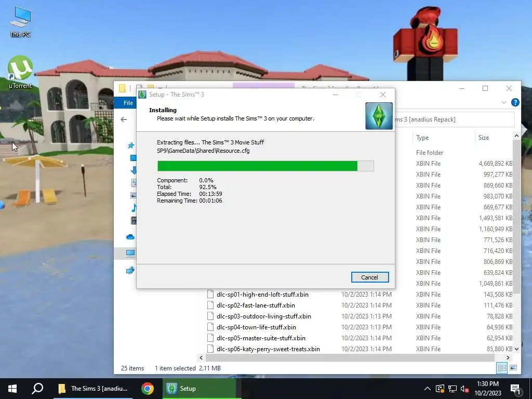
Task: Select This PC monitor icon in navigation pane
Action: pos(130,253)
